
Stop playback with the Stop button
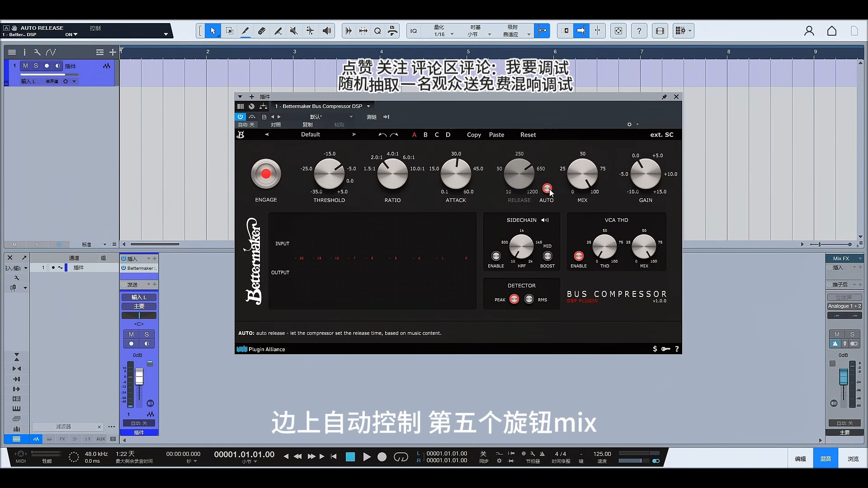(350, 457)
